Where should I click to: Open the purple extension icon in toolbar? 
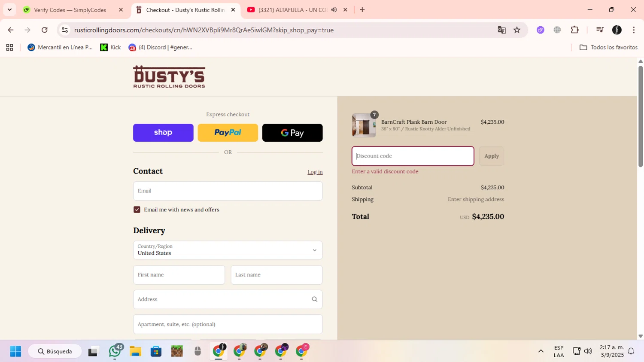click(541, 30)
